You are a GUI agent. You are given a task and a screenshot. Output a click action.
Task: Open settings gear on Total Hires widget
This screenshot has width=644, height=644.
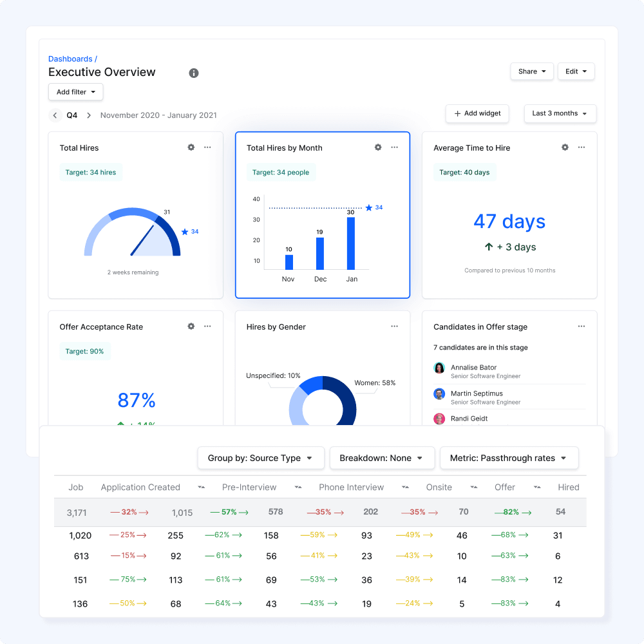191,147
